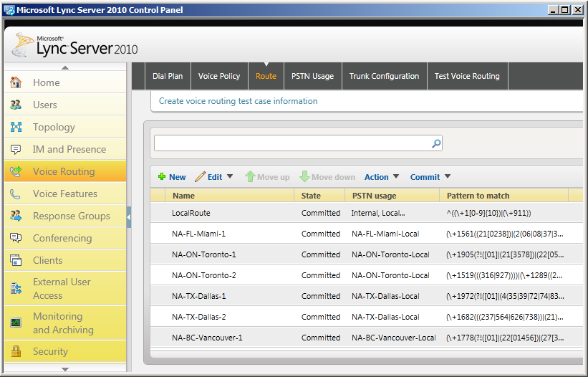588x377 pixels.
Task: Open the Users section
Action: coord(65,105)
